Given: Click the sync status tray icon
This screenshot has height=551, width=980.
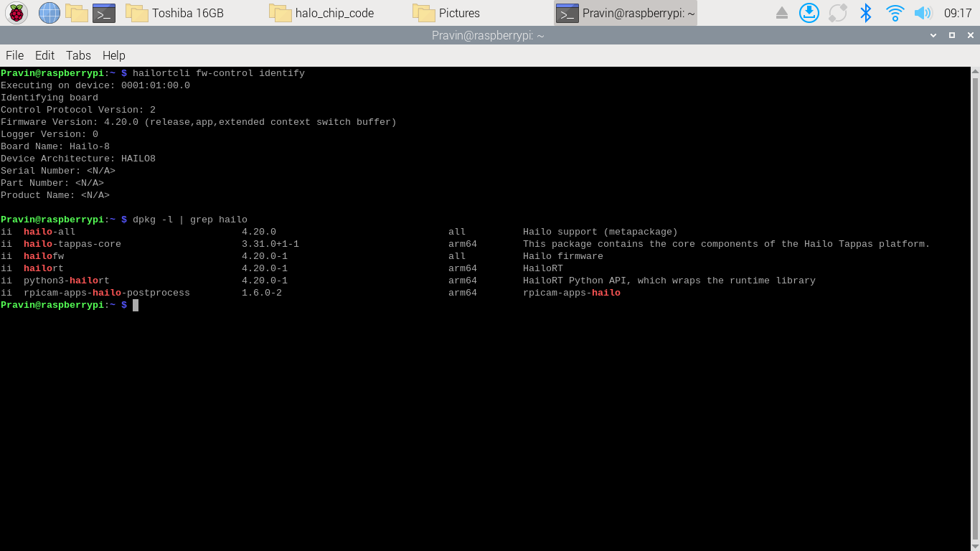Looking at the screenshot, I should point(837,13).
